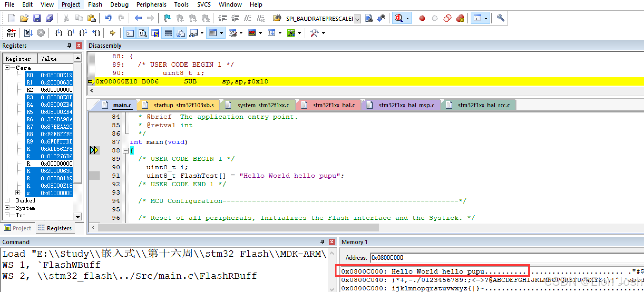Collapse the Core register tree node

coord(7,68)
